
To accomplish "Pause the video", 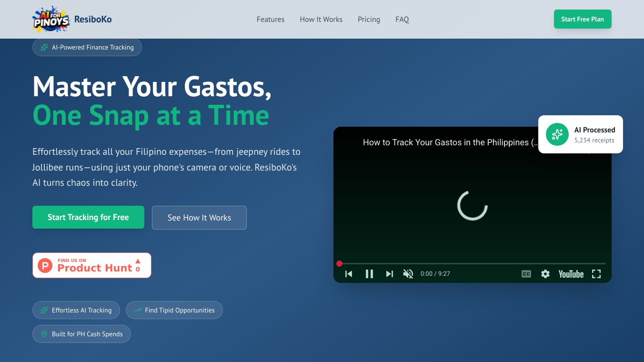I will click(369, 274).
